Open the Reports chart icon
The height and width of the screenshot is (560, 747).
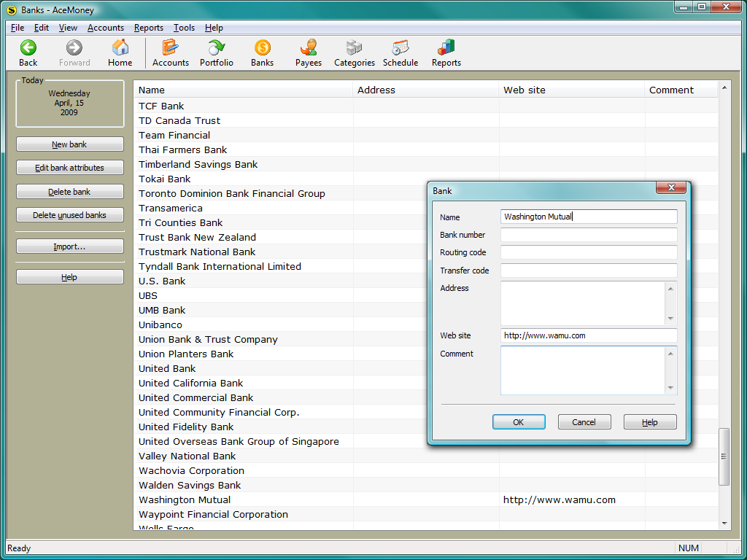[446, 49]
